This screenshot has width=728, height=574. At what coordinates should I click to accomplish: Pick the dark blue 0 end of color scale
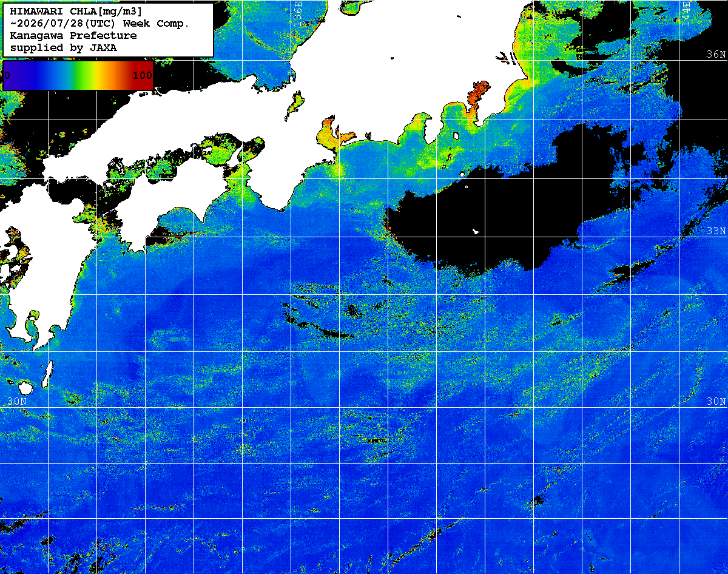(x=8, y=75)
